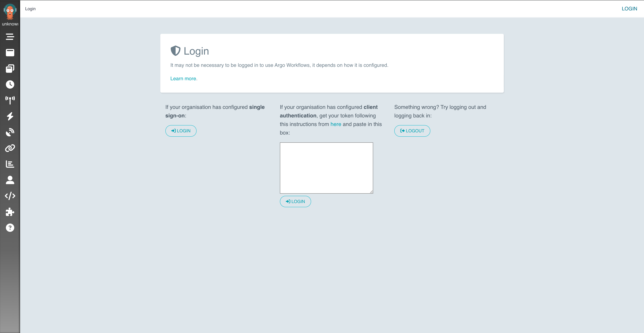This screenshot has width=644, height=333.
Task: Open User profile icon in sidebar
Action: coord(10,180)
